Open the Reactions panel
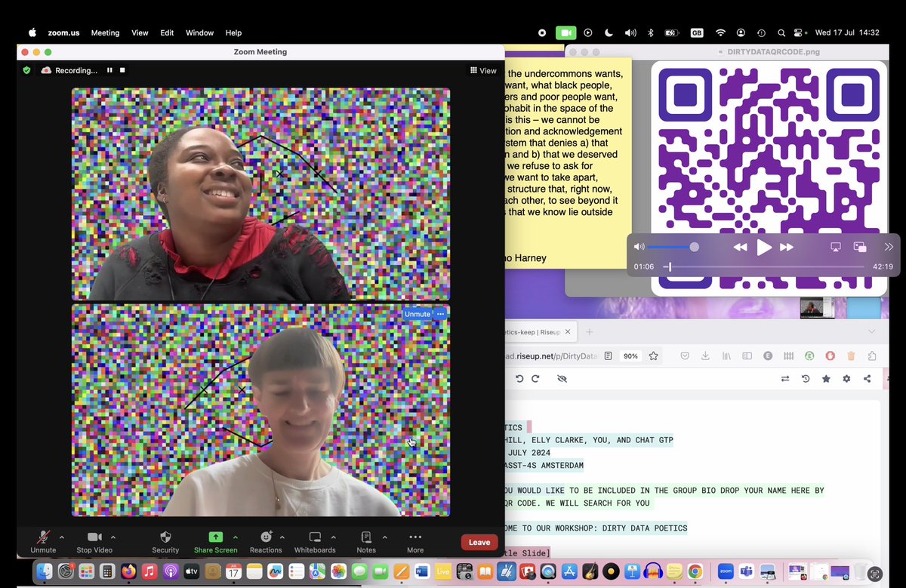This screenshot has height=588, width=906. tap(266, 542)
